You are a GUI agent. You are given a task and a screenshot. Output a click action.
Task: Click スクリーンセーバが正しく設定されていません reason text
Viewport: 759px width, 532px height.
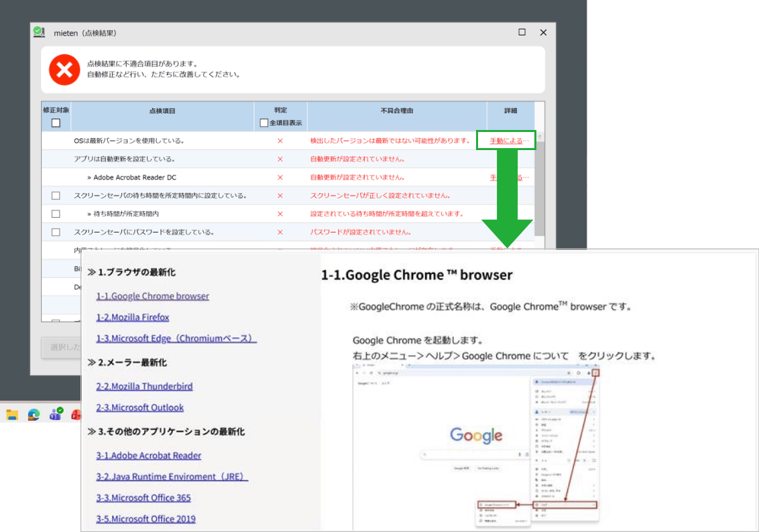380,196
